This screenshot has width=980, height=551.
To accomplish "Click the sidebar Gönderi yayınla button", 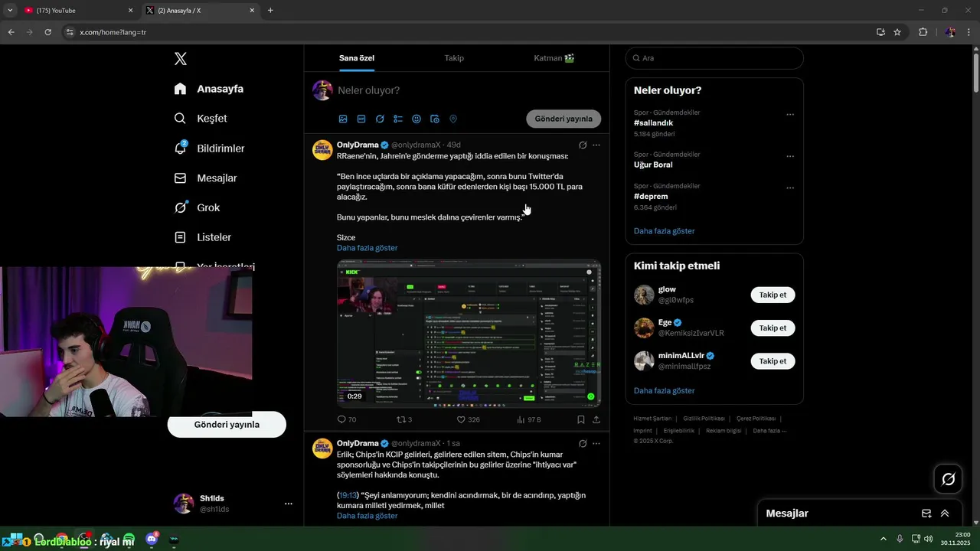I will point(227,425).
